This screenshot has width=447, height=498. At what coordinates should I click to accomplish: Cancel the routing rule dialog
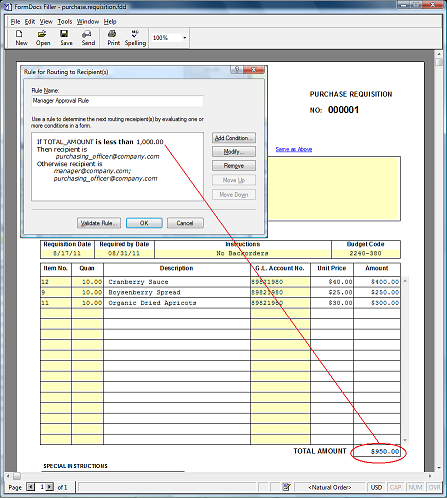tap(185, 223)
